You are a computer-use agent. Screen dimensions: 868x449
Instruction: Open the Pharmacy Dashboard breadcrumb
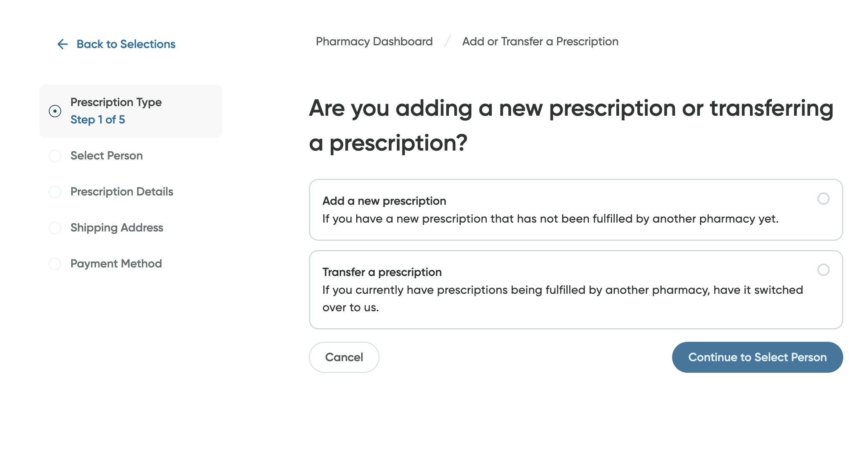pos(374,41)
